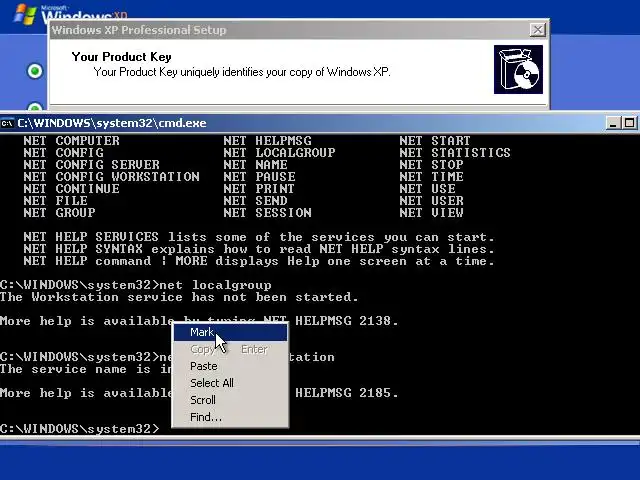The image size is (640, 480).
Task: Click 'The Workstation service has not been started.'
Action: pyautogui.click(x=179, y=297)
